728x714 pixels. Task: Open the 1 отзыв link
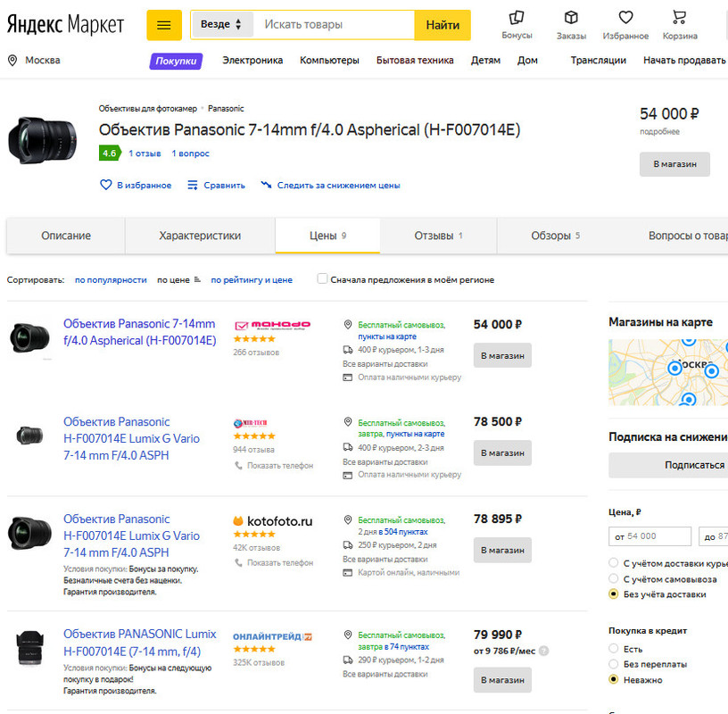click(x=145, y=154)
